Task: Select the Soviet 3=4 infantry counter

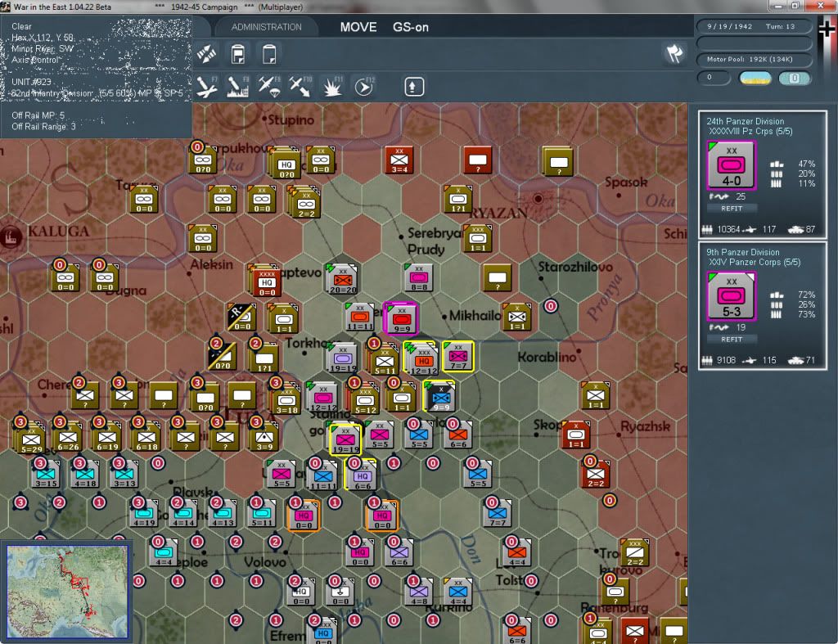Action: [x=399, y=160]
